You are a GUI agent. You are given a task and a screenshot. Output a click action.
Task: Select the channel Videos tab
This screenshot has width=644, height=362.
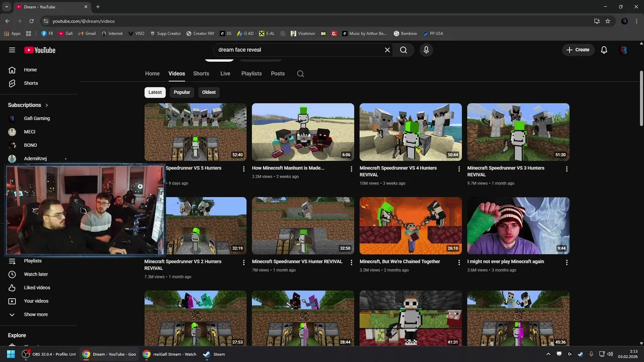point(177,73)
